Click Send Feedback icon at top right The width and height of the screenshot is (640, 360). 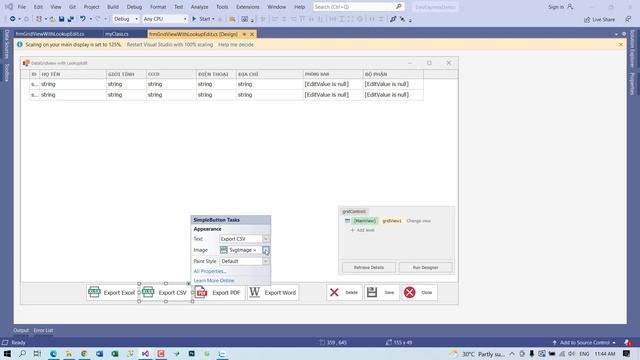[x=628, y=19]
